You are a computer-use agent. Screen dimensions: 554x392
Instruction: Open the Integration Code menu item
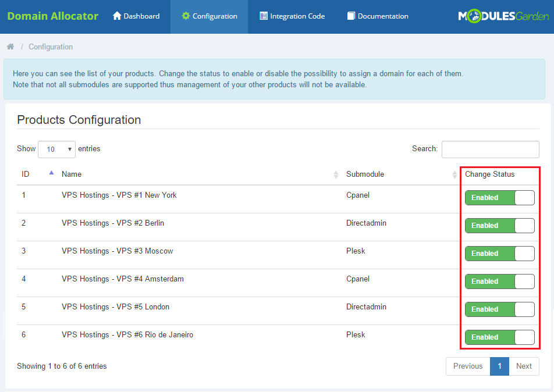[292, 16]
